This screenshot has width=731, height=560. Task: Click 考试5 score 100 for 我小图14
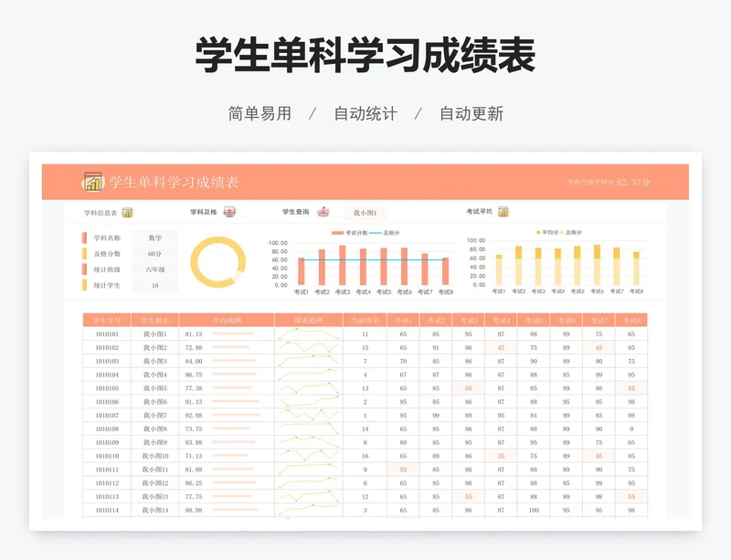534,510
